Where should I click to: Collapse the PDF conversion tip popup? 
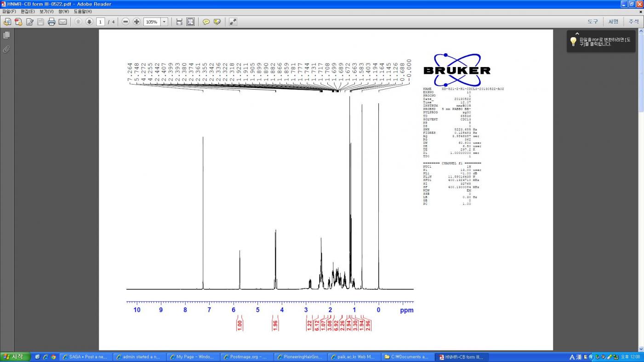click(577, 34)
